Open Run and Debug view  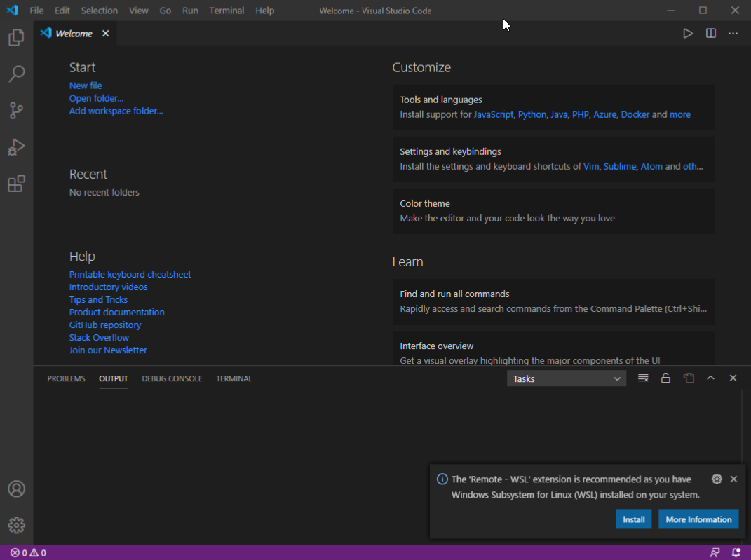[x=16, y=147]
